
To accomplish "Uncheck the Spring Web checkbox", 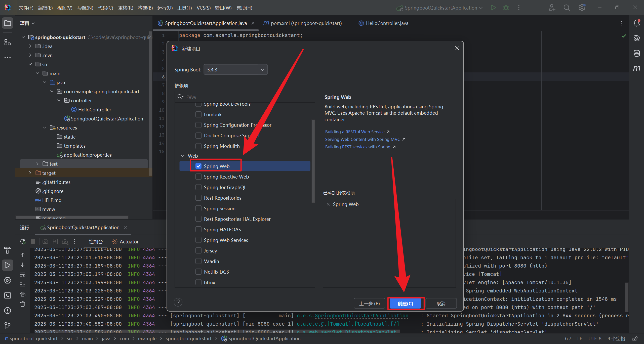I will (198, 166).
